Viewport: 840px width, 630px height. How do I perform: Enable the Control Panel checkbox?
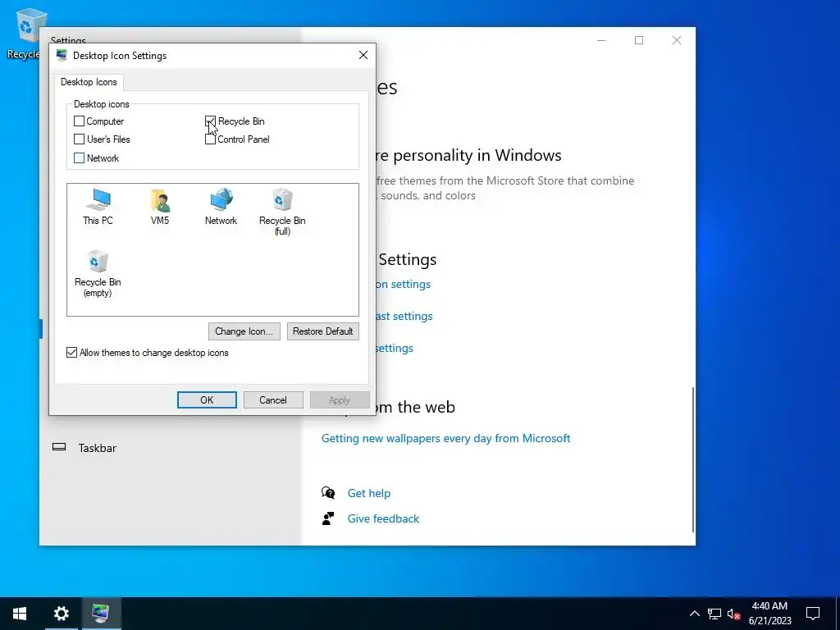210,139
